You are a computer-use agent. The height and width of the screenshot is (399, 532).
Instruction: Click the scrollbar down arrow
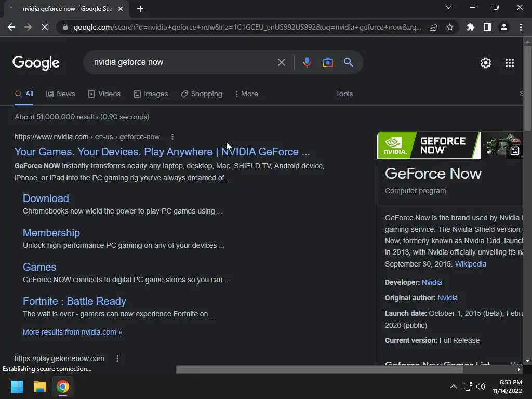click(527, 361)
